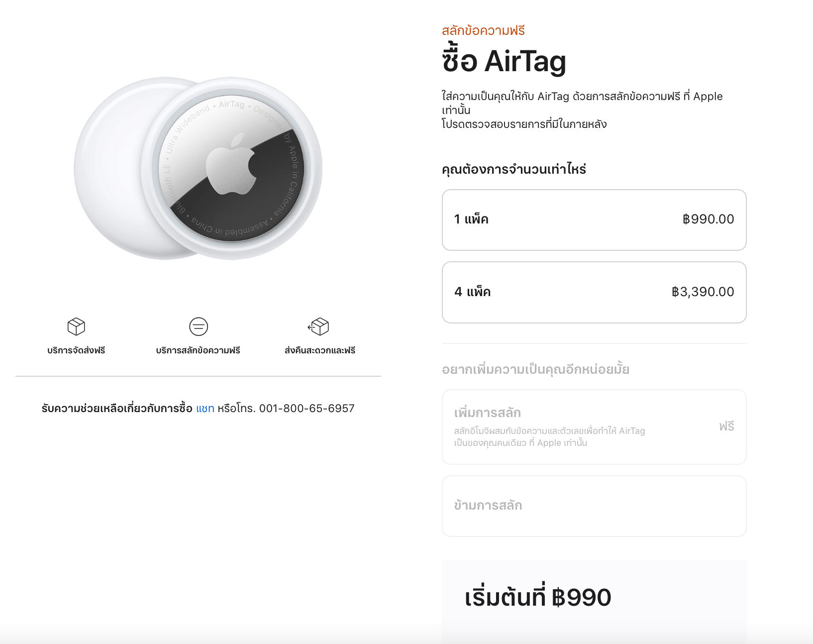This screenshot has height=644, width=813.
Task: Select the 1 แพ็ค option
Action: [594, 219]
